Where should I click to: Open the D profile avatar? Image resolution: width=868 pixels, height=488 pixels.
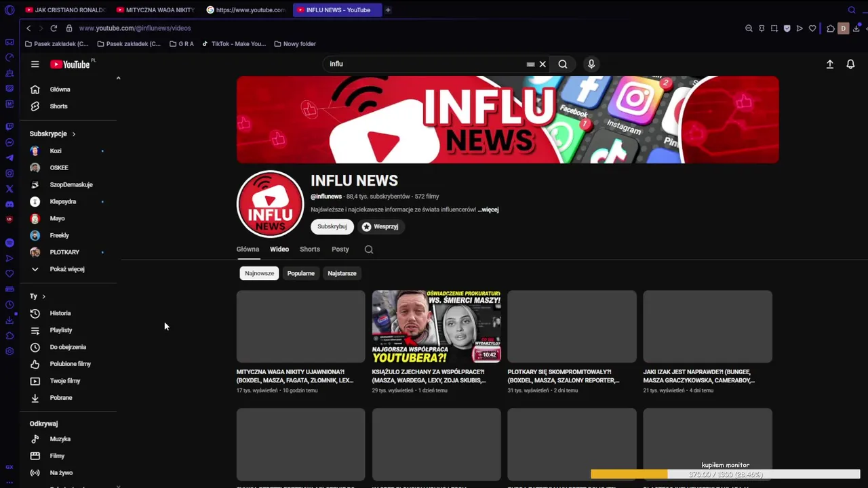844,28
